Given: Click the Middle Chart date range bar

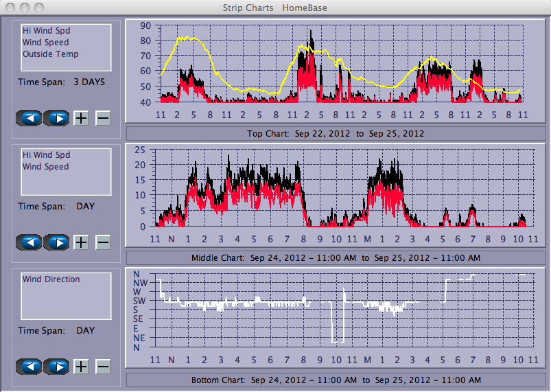Looking at the screenshot, I should [x=335, y=258].
